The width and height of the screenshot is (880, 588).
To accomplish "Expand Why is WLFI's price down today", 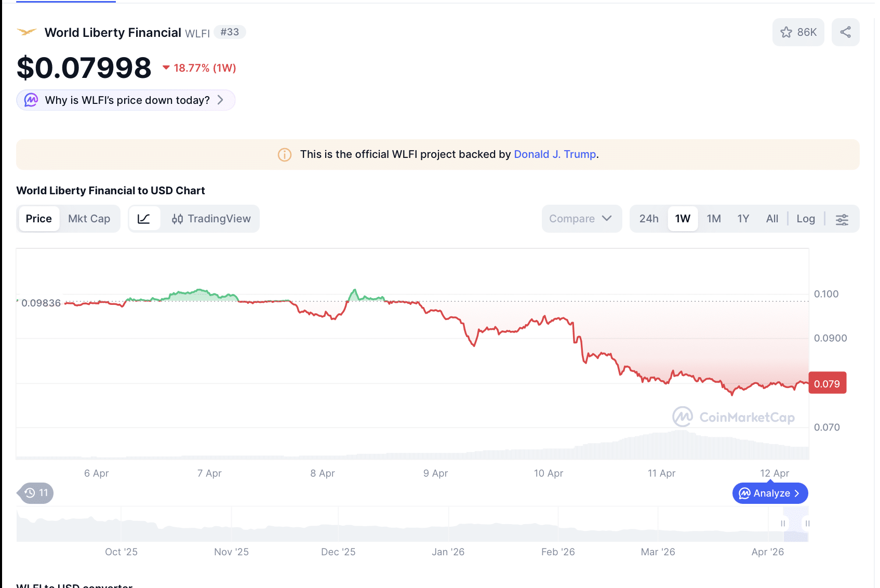I will pyautogui.click(x=126, y=100).
